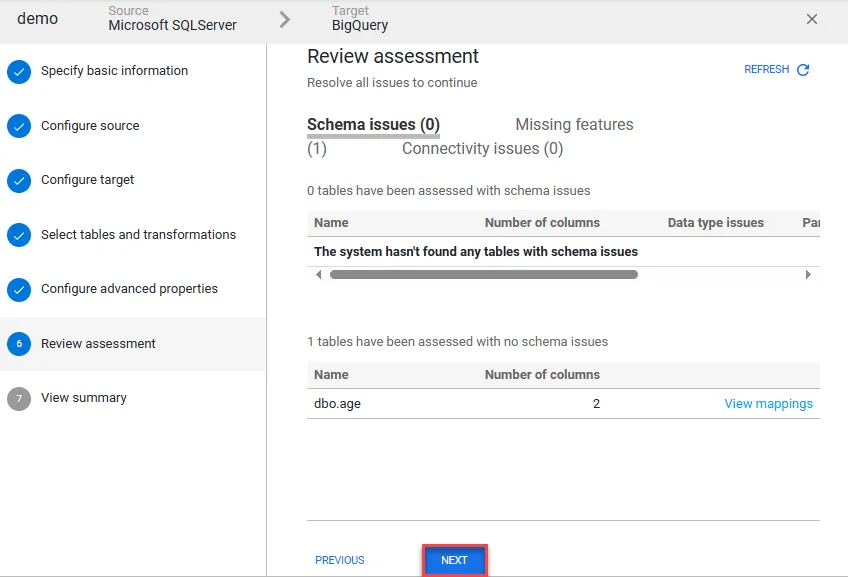Viewport: 848px width, 577px height.
Task: Click the step 7 circle icon
Action: coord(19,399)
